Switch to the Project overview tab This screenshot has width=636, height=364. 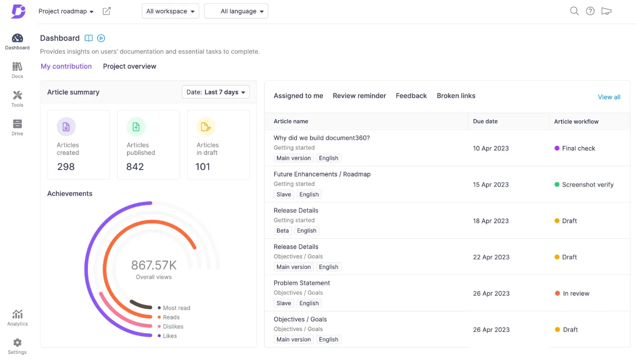[130, 66]
